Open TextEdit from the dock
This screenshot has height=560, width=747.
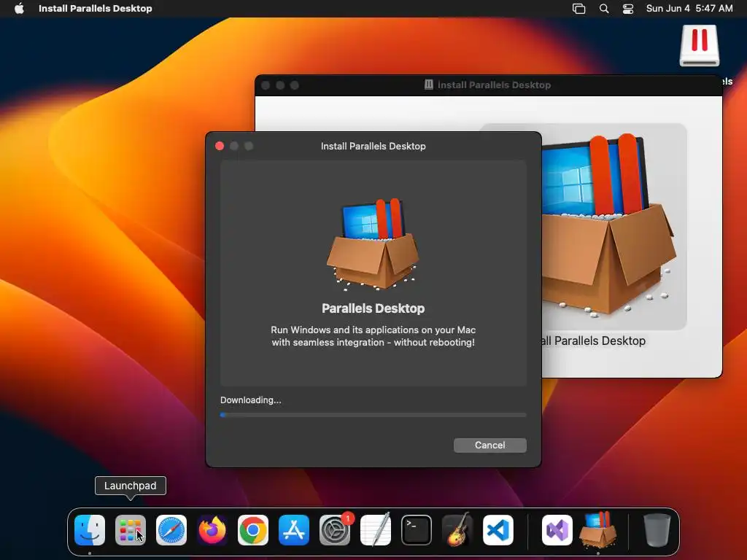(376, 530)
